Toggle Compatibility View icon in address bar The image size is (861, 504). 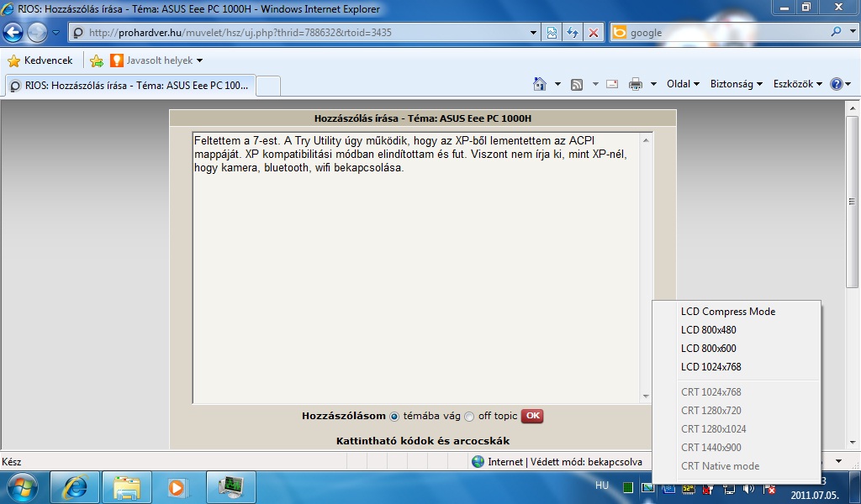[x=552, y=33]
